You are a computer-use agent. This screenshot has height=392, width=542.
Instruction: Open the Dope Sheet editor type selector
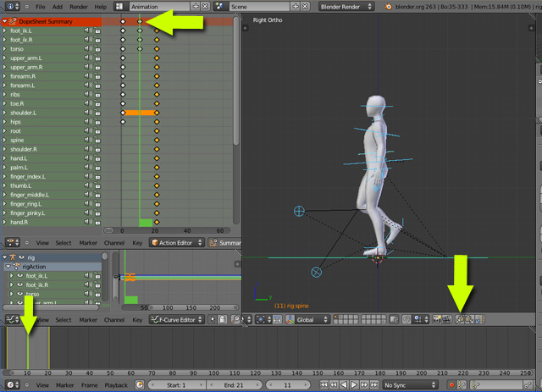pos(13,242)
